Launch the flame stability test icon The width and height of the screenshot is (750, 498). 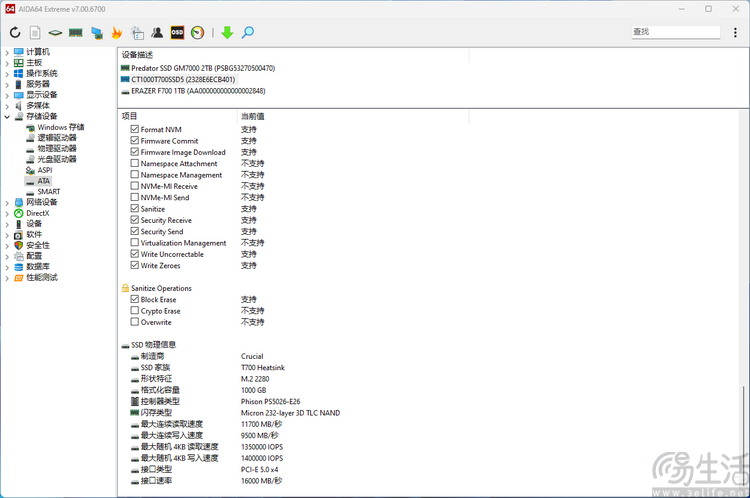pyautogui.click(x=117, y=33)
